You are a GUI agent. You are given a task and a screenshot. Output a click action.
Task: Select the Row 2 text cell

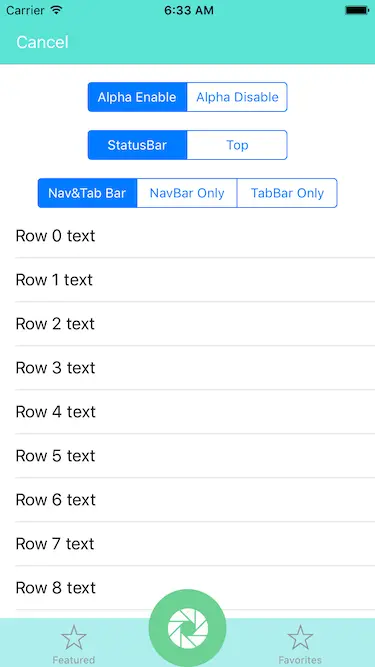188,324
